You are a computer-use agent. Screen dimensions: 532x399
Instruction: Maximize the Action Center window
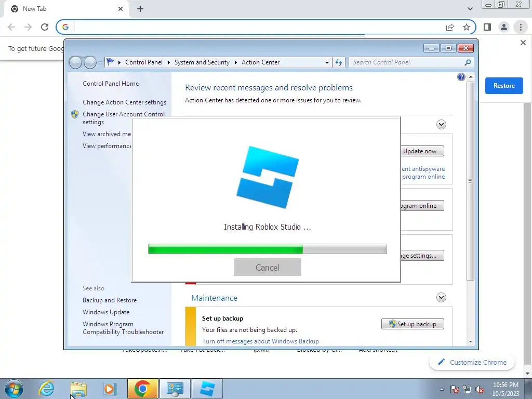click(x=448, y=48)
